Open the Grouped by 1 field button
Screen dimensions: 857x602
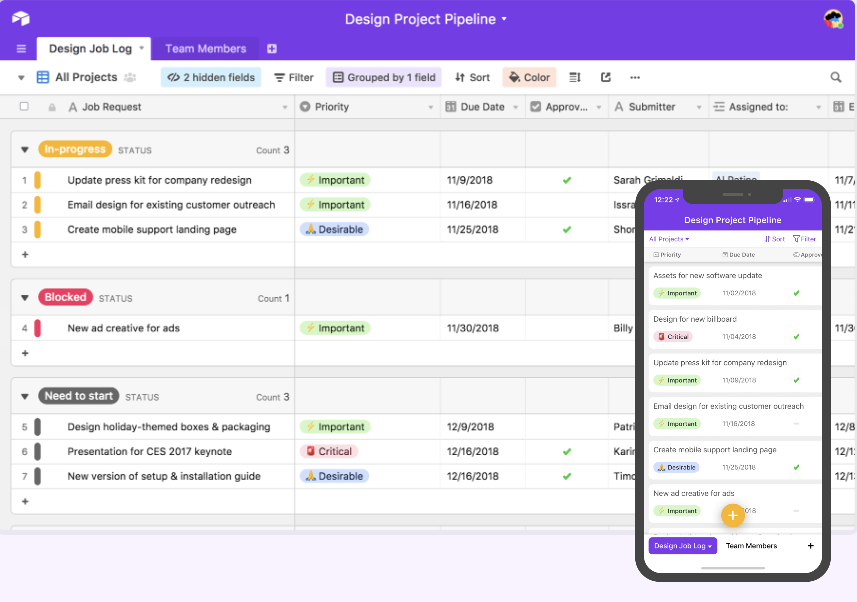pos(384,77)
